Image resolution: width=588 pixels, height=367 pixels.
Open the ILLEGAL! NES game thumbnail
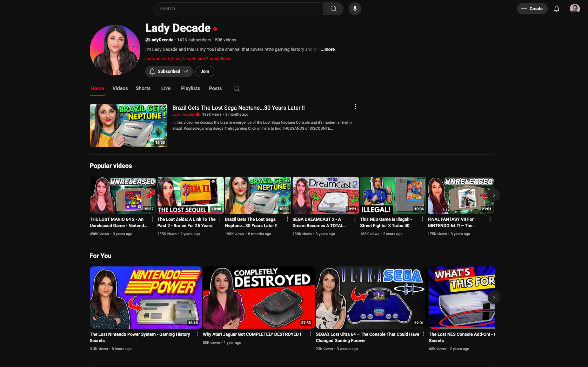click(x=393, y=195)
